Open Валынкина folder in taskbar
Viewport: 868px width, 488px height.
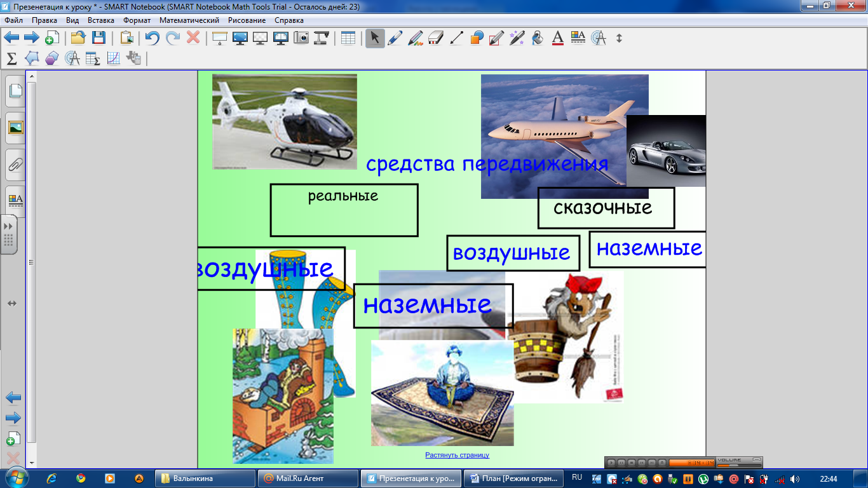tap(205, 478)
